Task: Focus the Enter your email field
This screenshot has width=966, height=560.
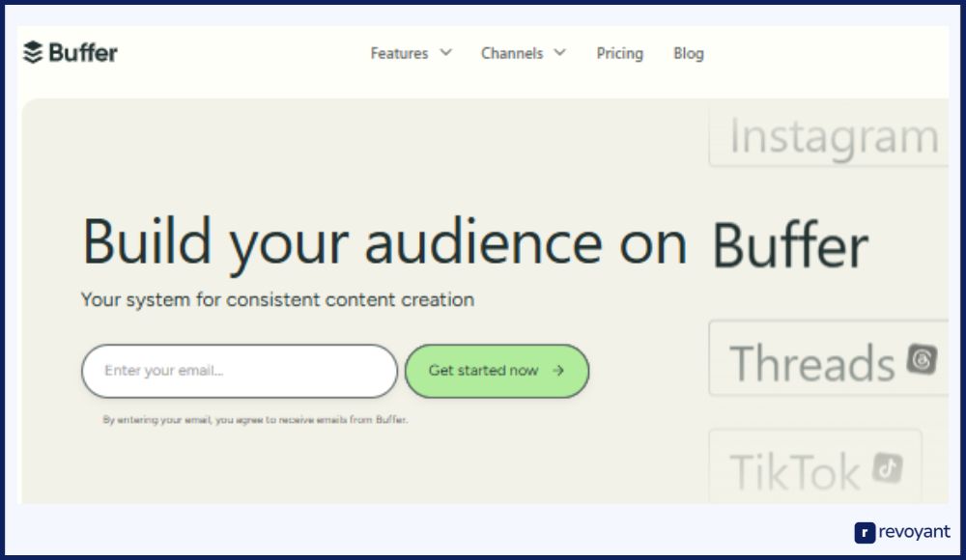Action: 239,371
